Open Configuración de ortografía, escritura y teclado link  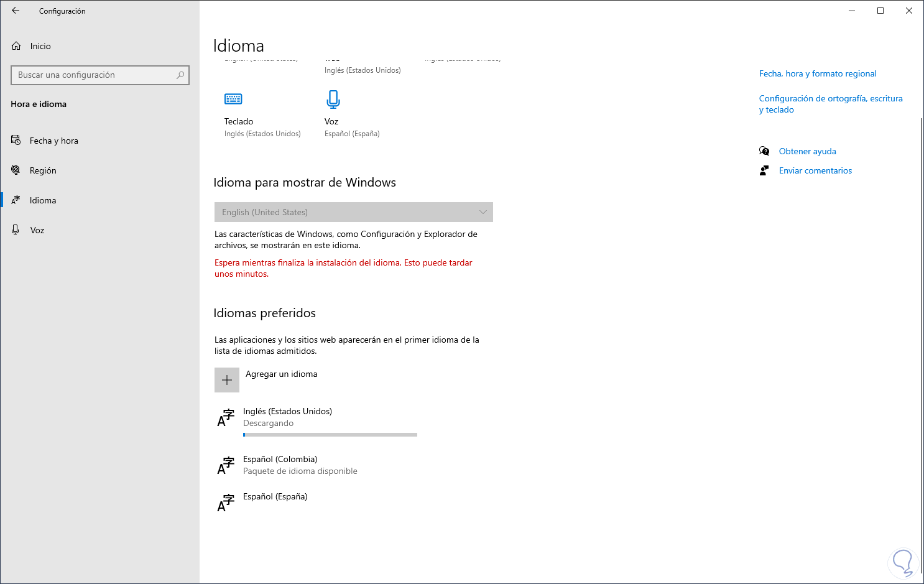831,104
